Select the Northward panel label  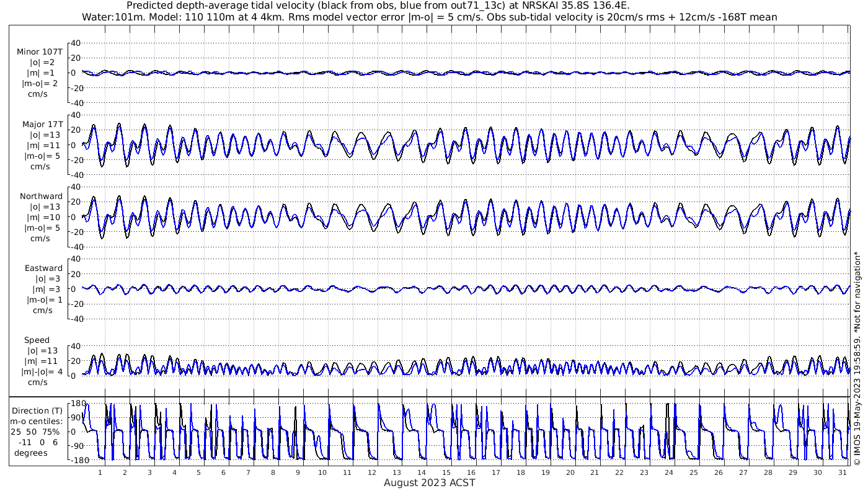[42, 196]
